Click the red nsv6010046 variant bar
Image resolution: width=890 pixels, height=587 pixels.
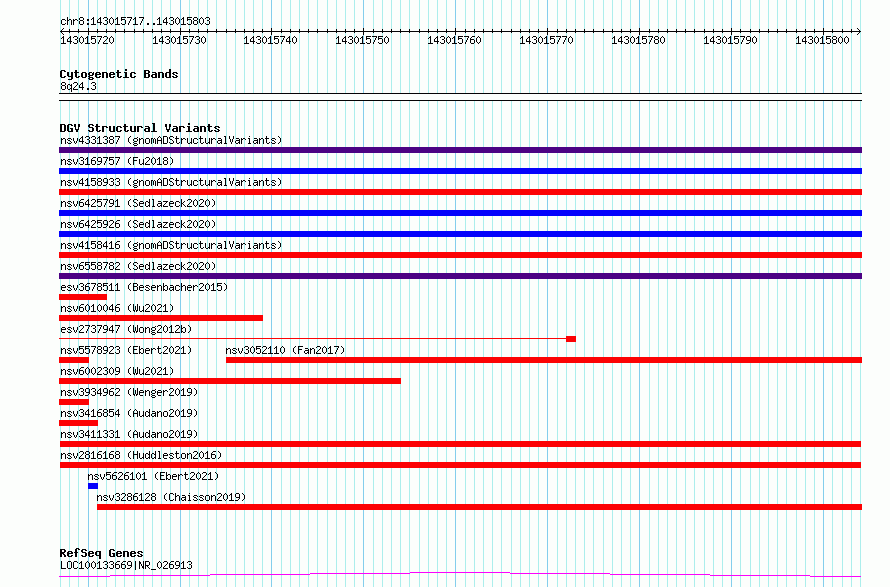pos(161,318)
